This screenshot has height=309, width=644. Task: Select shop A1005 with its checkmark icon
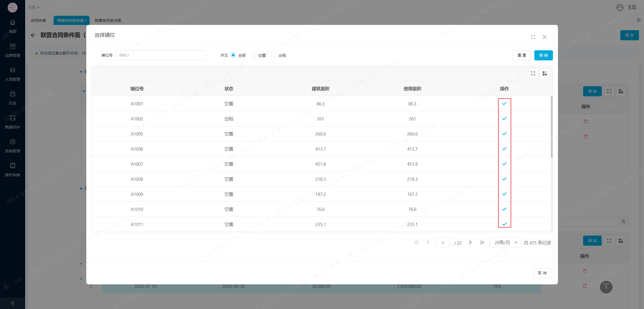pyautogui.click(x=504, y=134)
